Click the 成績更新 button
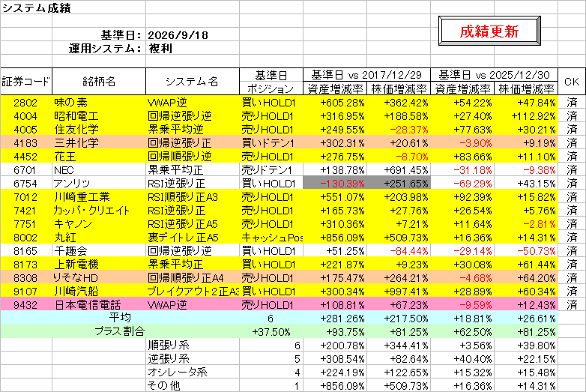The image size is (586, 392). [x=489, y=31]
